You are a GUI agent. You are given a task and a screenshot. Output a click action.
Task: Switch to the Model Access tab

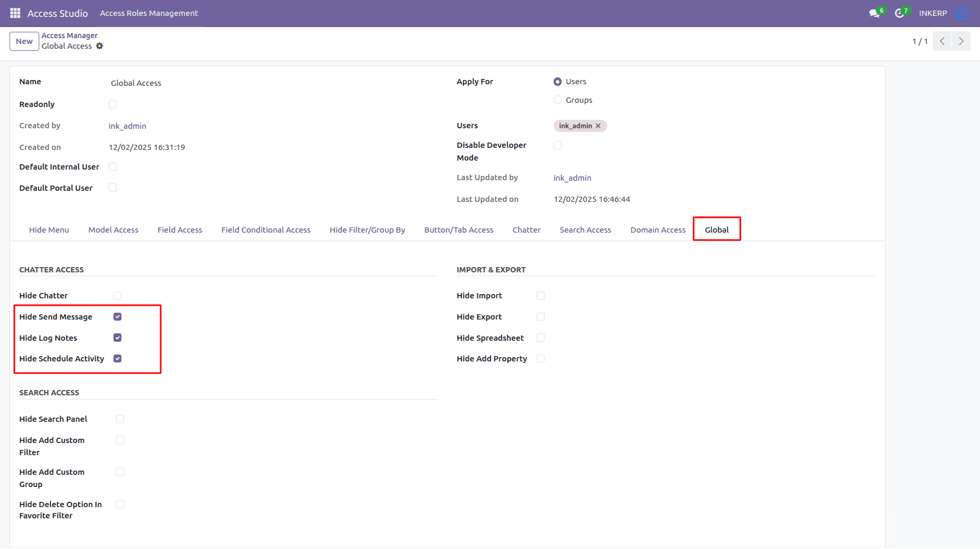(113, 229)
